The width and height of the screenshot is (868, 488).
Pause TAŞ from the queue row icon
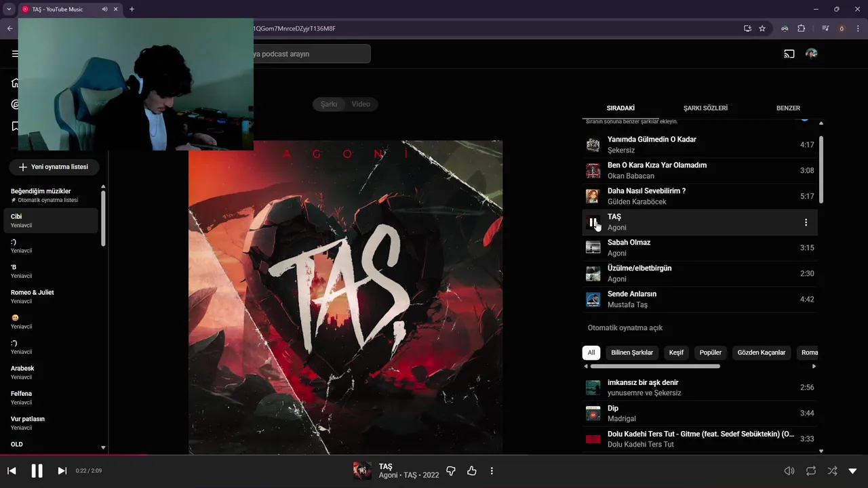pyautogui.click(x=593, y=222)
